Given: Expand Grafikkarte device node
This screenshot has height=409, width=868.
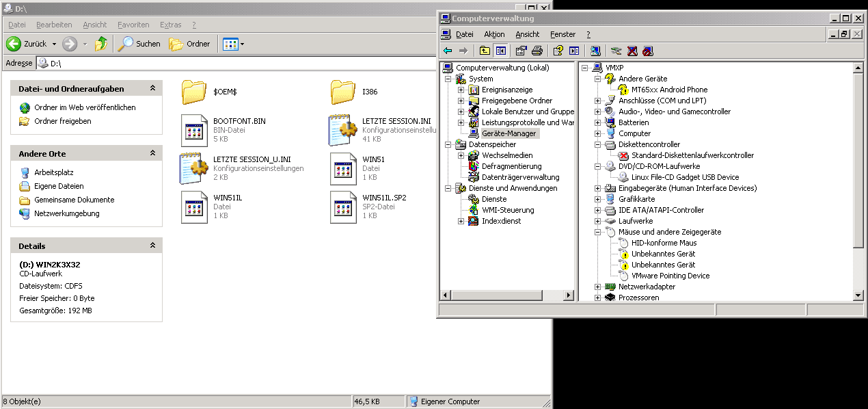Looking at the screenshot, I should (598, 199).
